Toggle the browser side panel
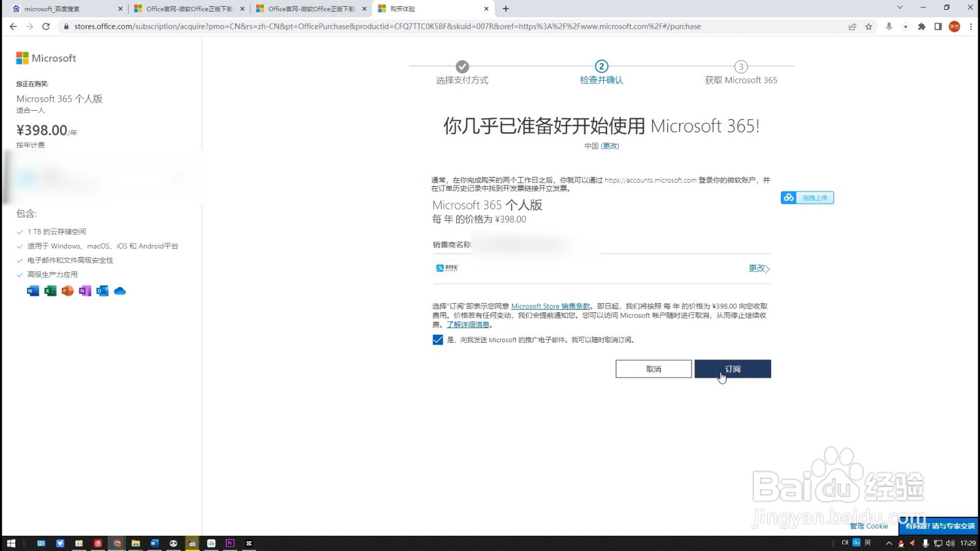 pos(938,26)
